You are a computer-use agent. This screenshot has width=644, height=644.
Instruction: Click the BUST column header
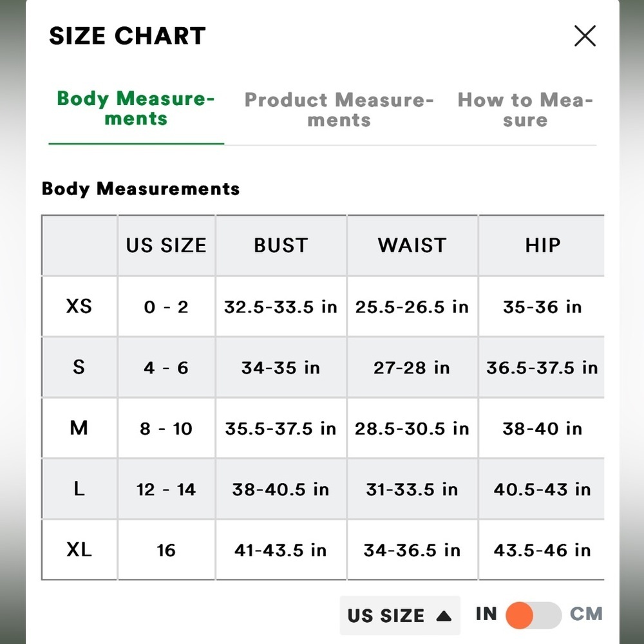tap(281, 245)
